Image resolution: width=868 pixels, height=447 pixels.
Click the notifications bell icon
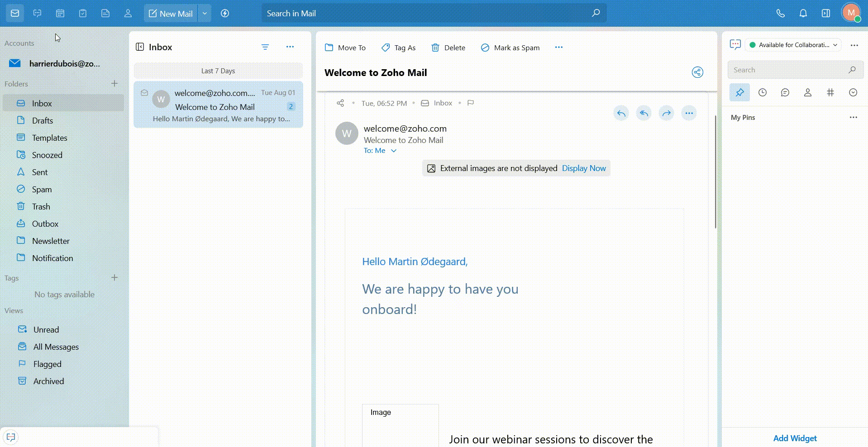pos(803,14)
